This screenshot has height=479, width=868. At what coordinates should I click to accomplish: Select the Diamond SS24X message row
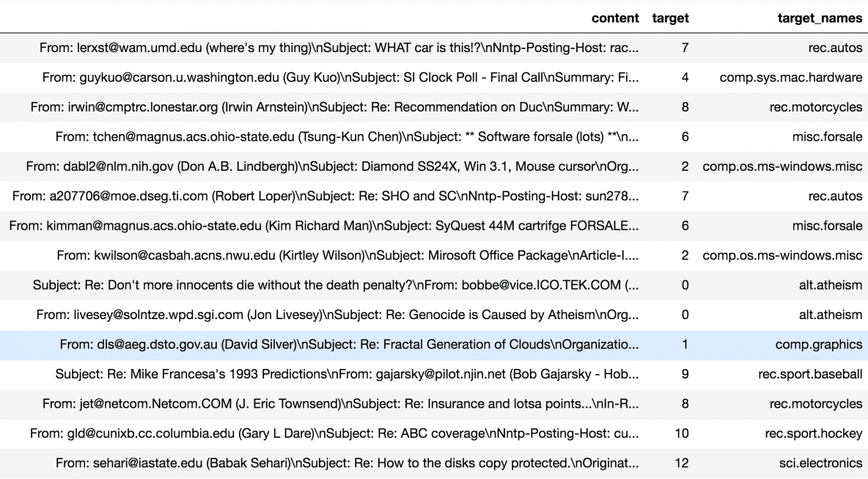[332, 167]
